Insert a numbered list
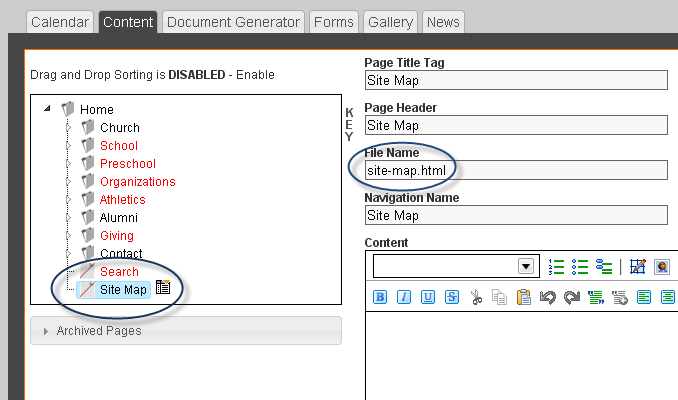This screenshot has height=400, width=678. pyautogui.click(x=556, y=267)
